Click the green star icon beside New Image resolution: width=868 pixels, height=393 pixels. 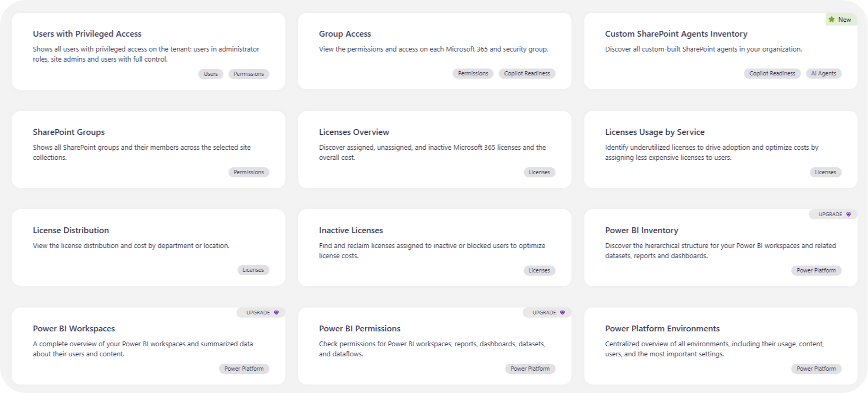point(831,19)
